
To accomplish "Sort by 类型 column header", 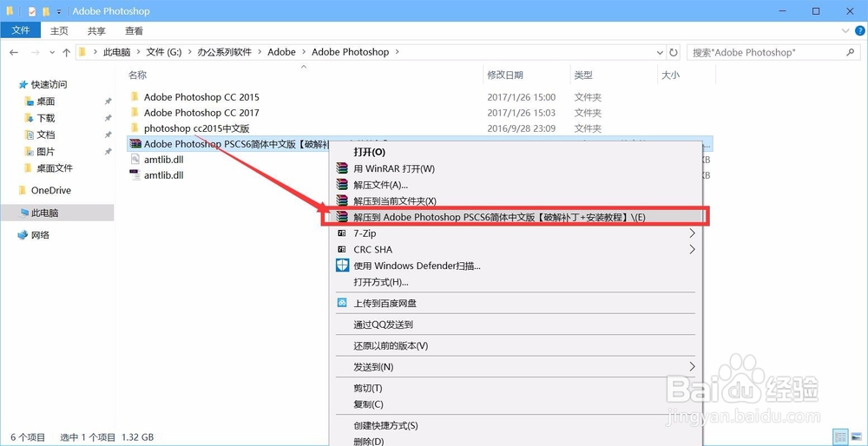I will 583,75.
